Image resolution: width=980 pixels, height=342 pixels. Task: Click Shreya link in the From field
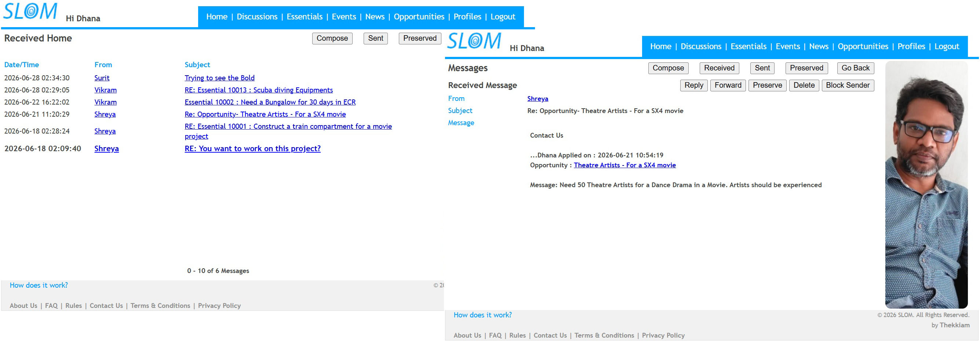[538, 99]
